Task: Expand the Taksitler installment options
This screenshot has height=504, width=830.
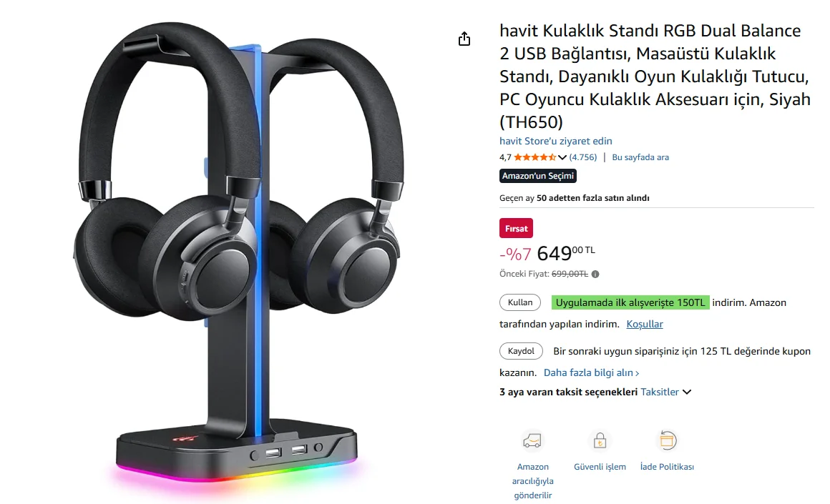Action: [666, 392]
